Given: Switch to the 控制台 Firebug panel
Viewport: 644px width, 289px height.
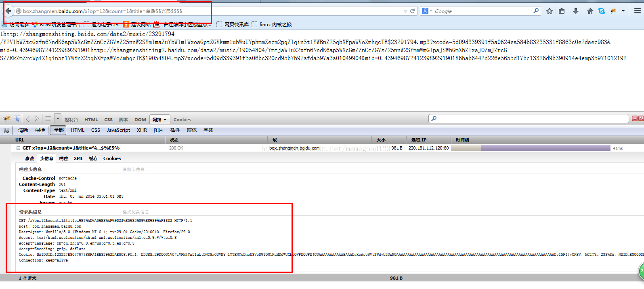Looking at the screenshot, I should pyautogui.click(x=71, y=120).
